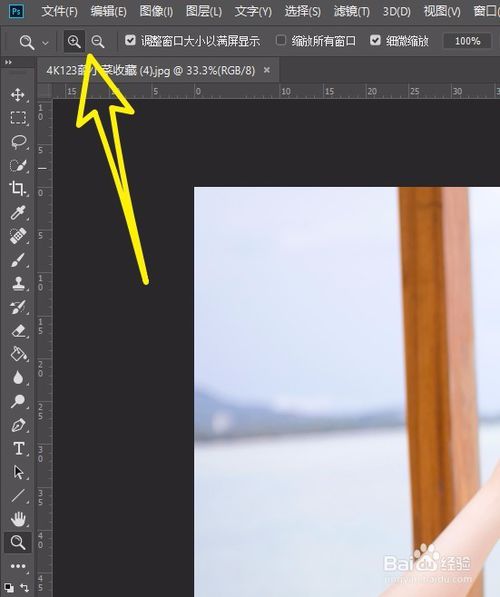This screenshot has height=597, width=500.
Task: Open the 编辑(E) menu
Action: (109, 12)
